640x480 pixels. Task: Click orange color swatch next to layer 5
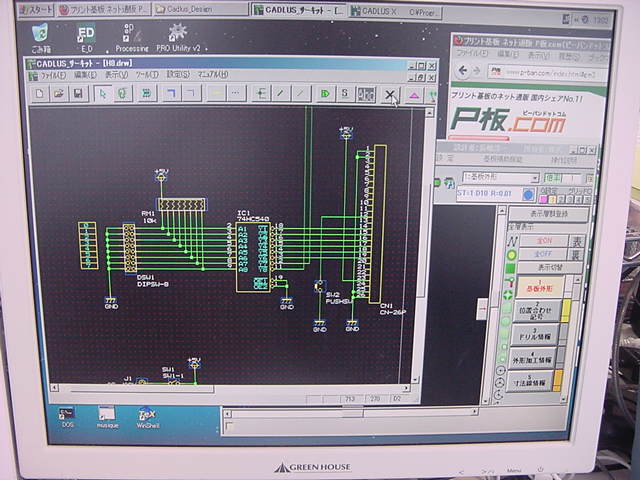click(x=558, y=380)
